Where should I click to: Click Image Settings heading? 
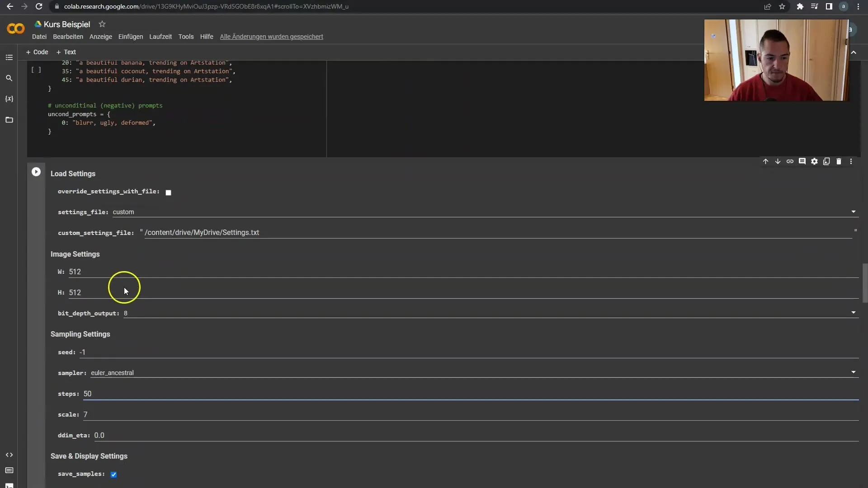coord(75,254)
